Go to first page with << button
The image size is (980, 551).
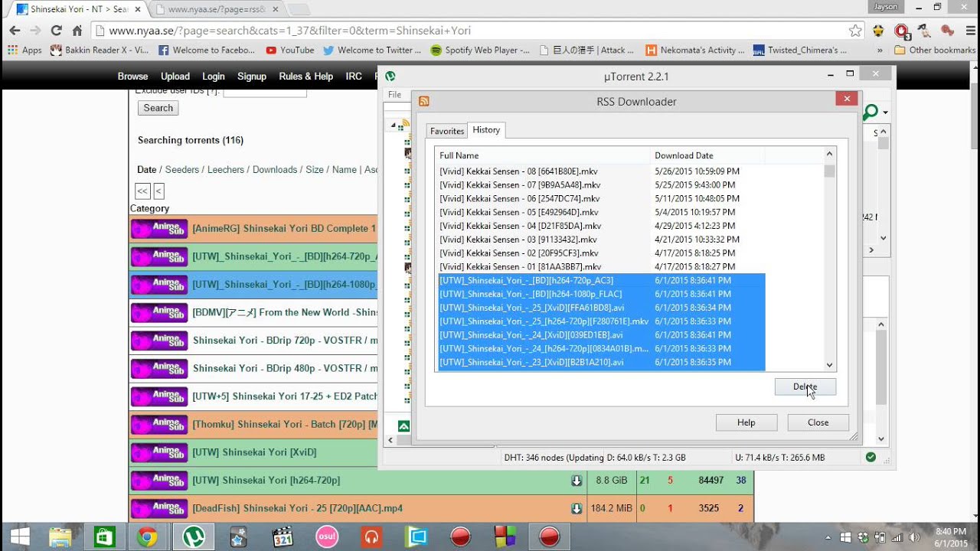[142, 191]
